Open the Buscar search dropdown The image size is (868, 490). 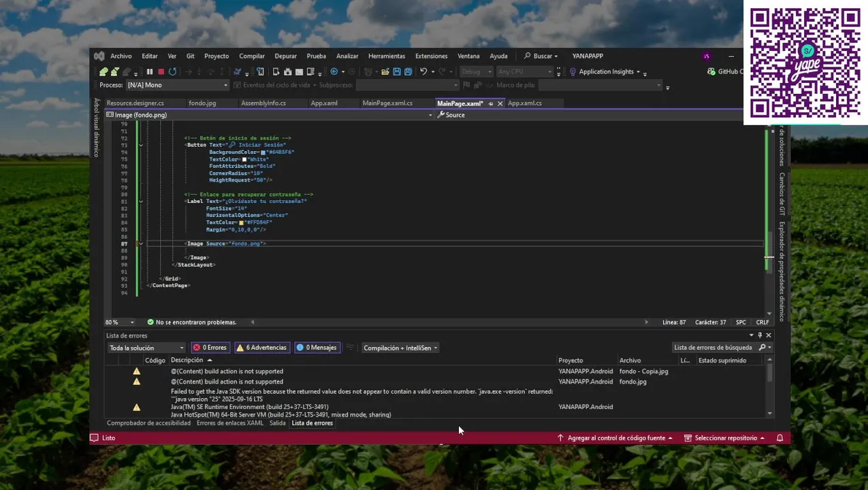(x=541, y=56)
